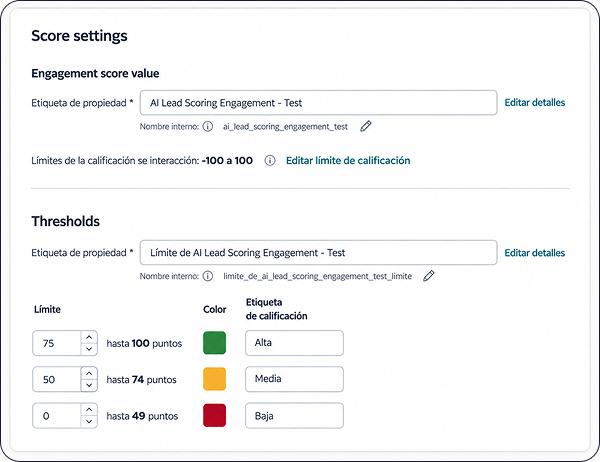Open the yellow color swatch for Media
This screenshot has width=600, height=462.
[x=214, y=379]
